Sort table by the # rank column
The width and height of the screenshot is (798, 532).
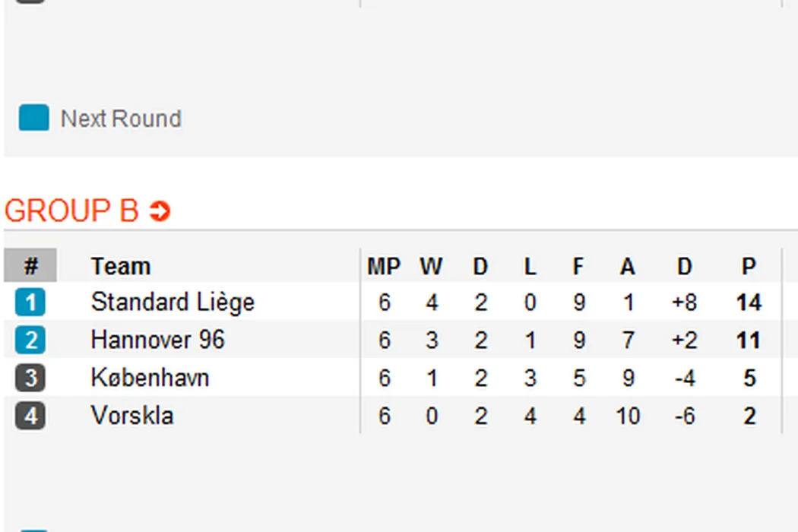point(30,266)
